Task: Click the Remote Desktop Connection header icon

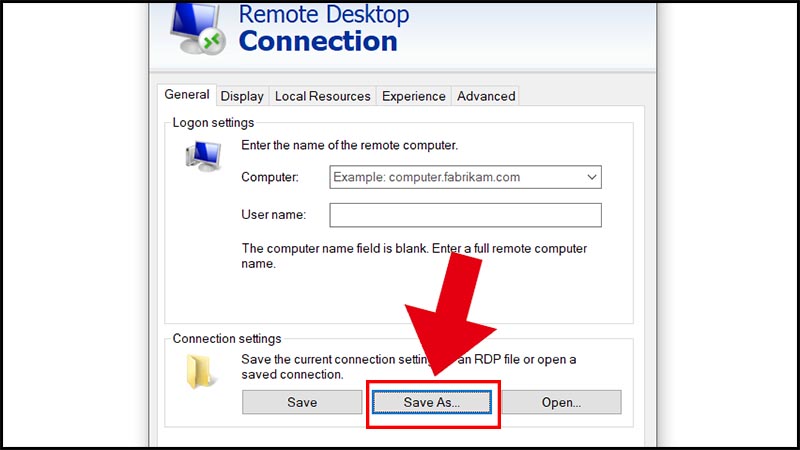Action: coord(197,28)
